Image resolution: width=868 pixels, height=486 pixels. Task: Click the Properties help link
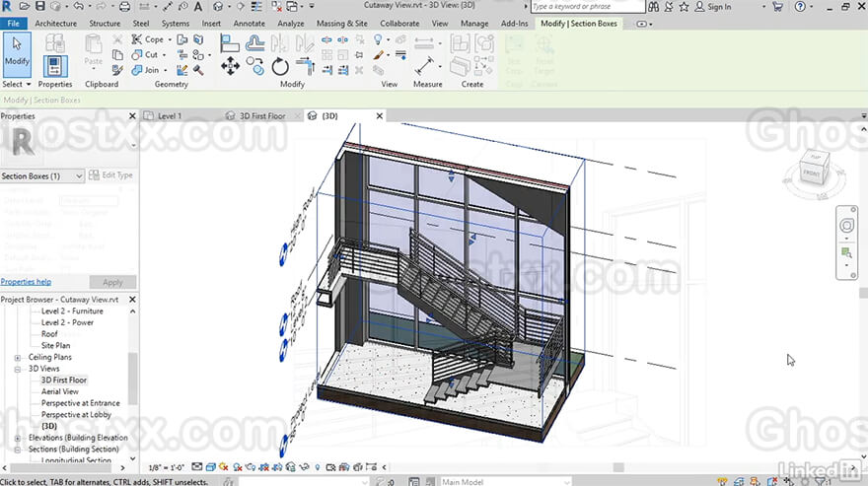coord(26,282)
